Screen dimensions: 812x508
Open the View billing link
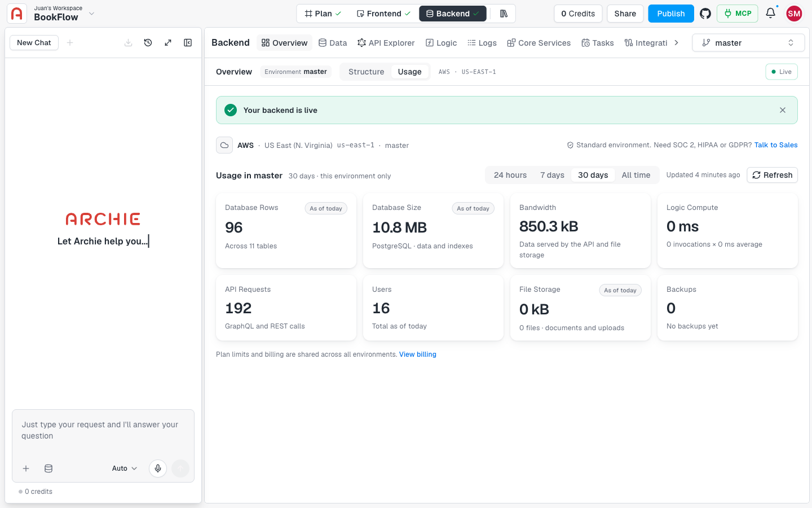tap(418, 354)
